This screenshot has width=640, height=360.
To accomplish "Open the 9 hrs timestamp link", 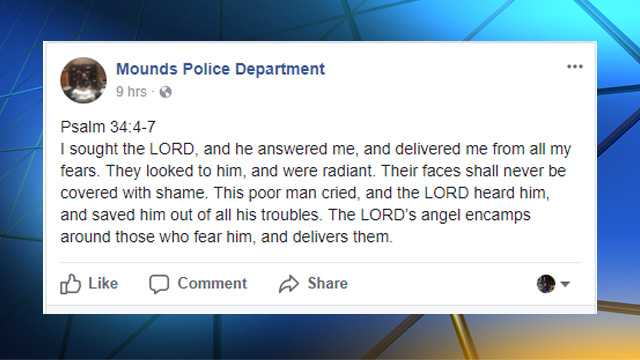I will (131, 92).
